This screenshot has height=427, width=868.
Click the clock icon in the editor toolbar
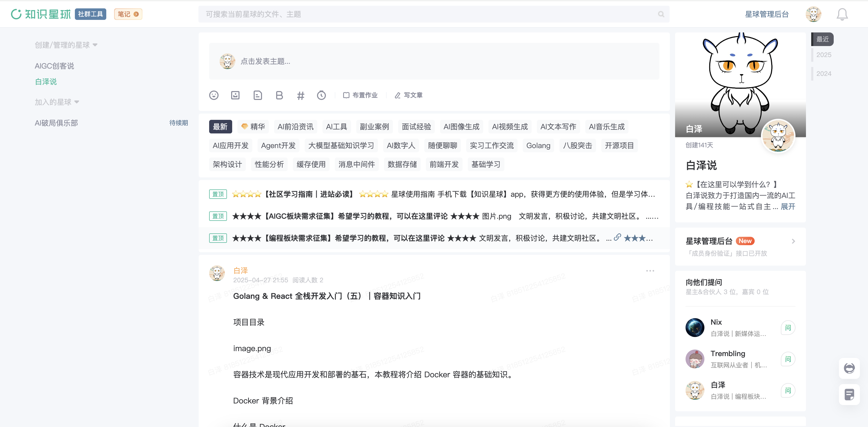pyautogui.click(x=321, y=95)
